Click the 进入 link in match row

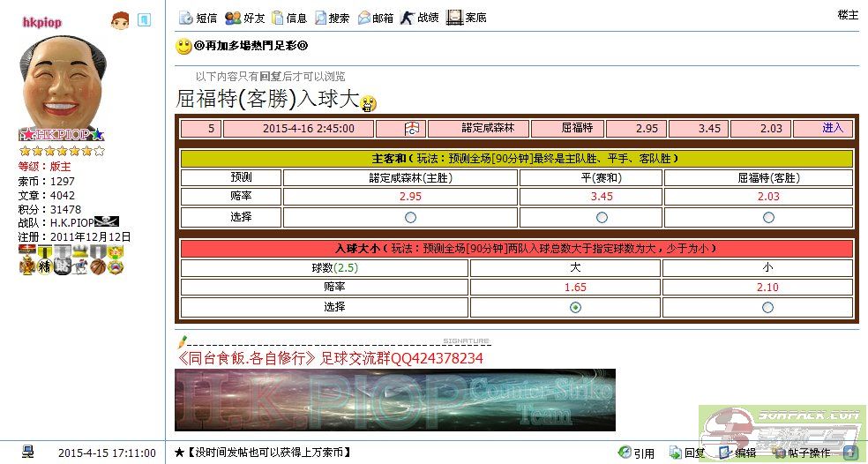tap(833, 128)
